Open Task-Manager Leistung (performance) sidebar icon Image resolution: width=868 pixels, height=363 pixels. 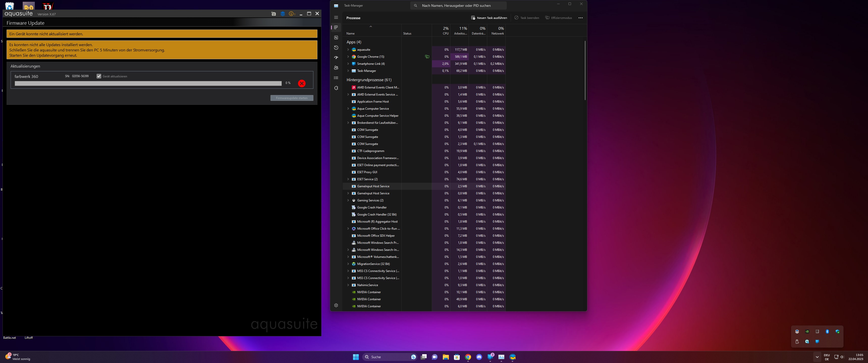[336, 37]
